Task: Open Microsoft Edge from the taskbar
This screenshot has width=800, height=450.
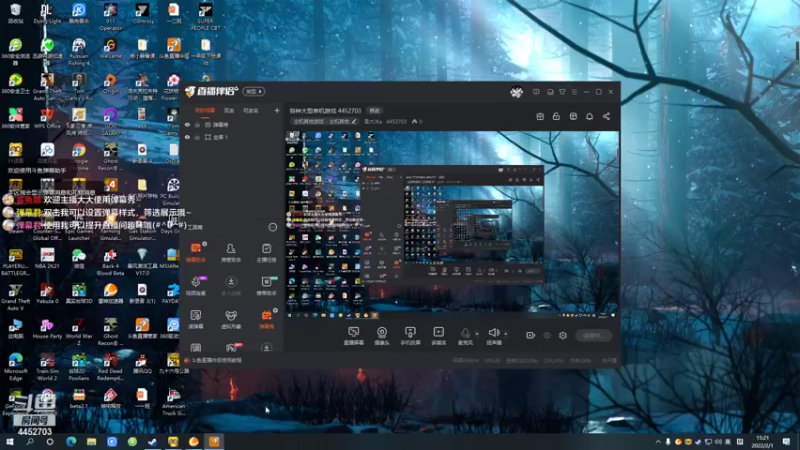Action: (71, 441)
